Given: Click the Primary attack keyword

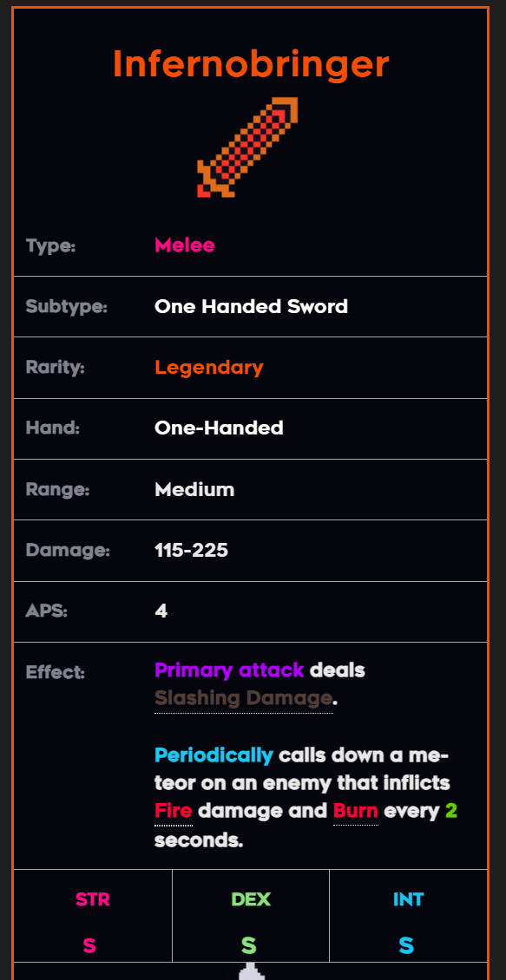Looking at the screenshot, I should (229, 670).
